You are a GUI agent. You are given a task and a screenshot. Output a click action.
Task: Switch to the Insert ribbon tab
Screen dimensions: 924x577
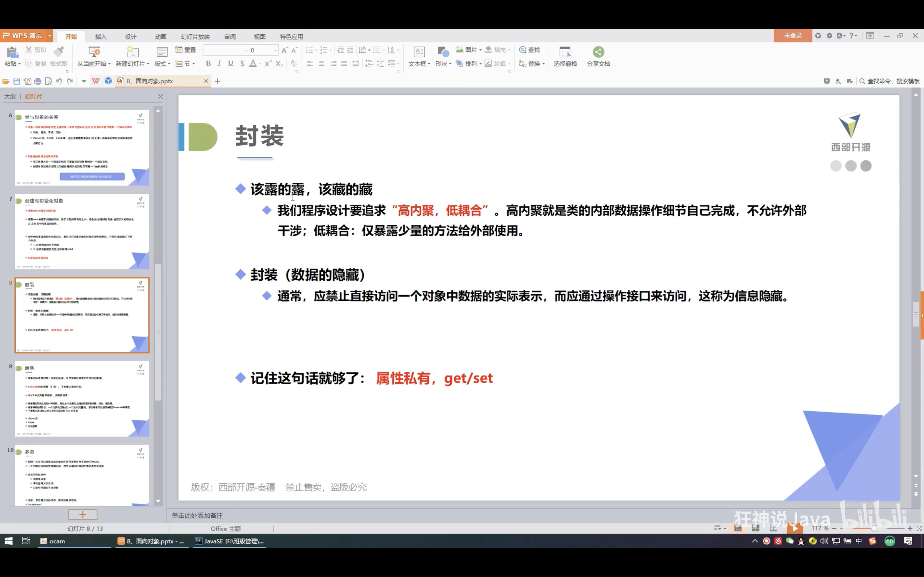click(x=100, y=37)
